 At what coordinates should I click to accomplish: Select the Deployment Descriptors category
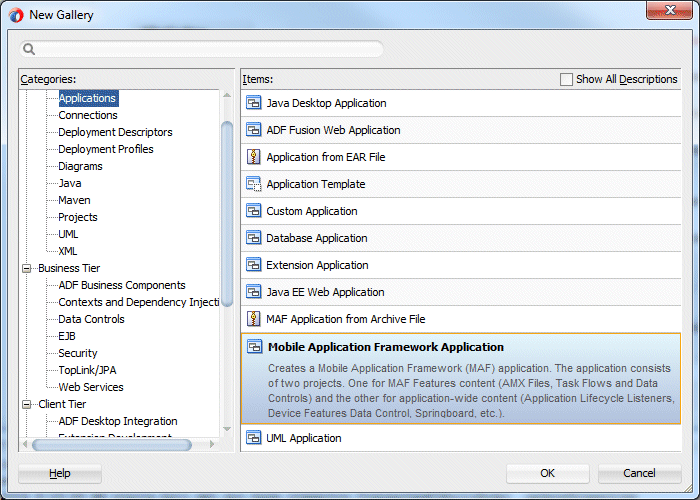[115, 132]
